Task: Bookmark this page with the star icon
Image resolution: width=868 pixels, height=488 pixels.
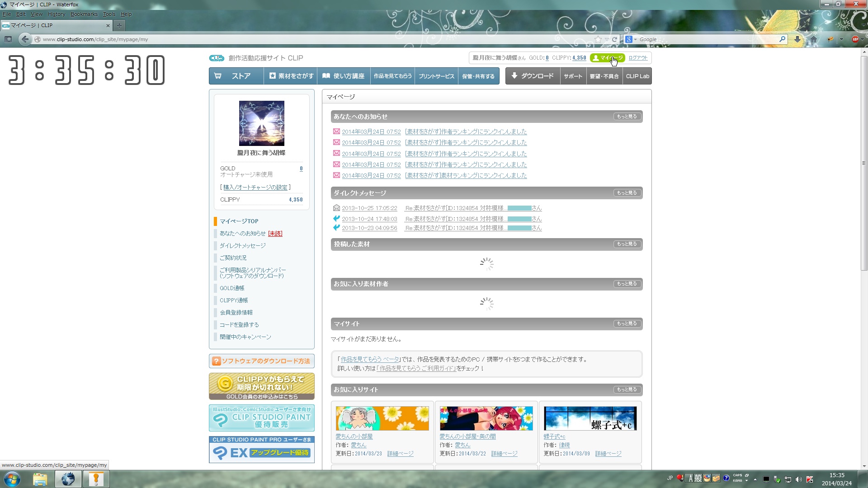Action: [598, 39]
